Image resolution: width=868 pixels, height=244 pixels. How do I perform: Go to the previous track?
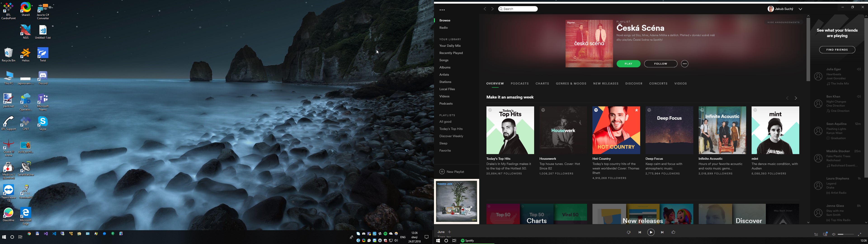click(639, 232)
